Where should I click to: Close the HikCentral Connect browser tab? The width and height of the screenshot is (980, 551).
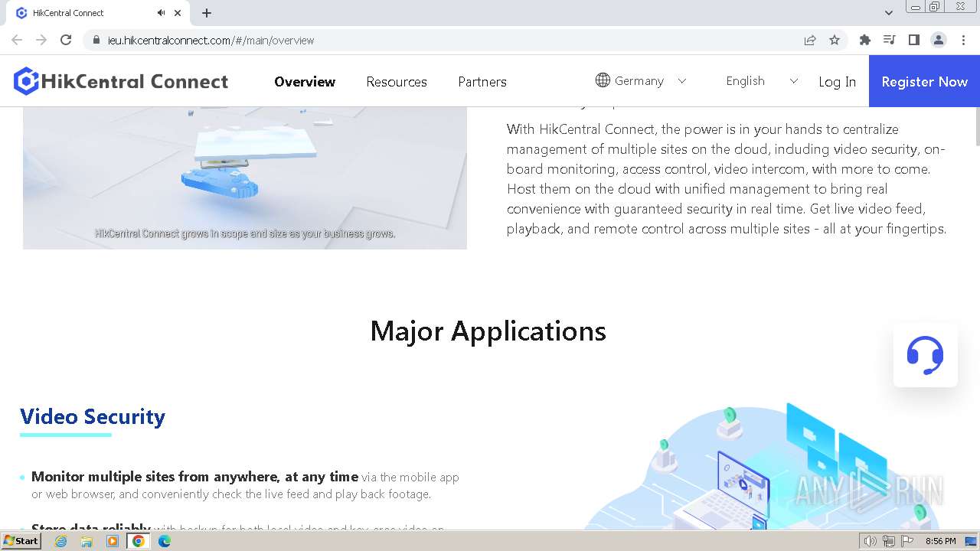coord(178,13)
